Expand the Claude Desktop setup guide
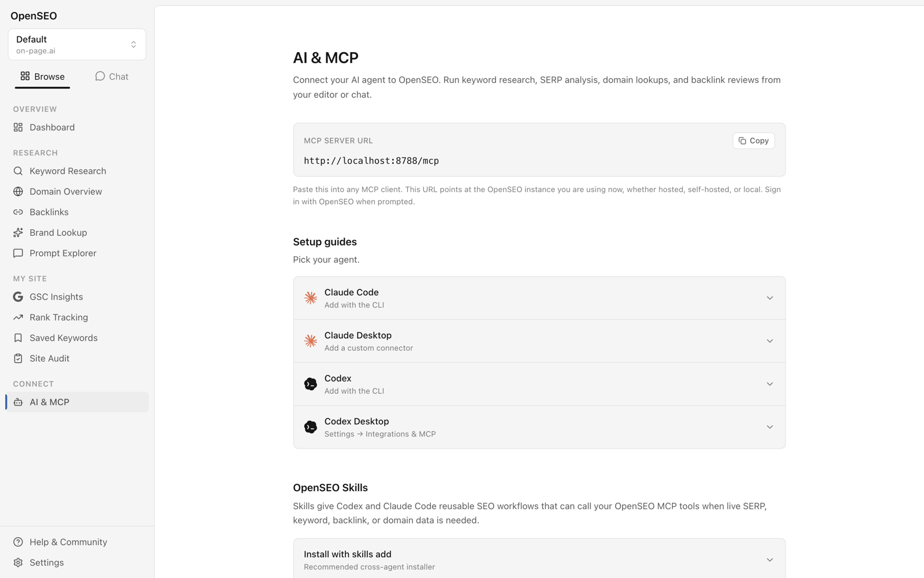The width and height of the screenshot is (924, 578). click(x=539, y=341)
